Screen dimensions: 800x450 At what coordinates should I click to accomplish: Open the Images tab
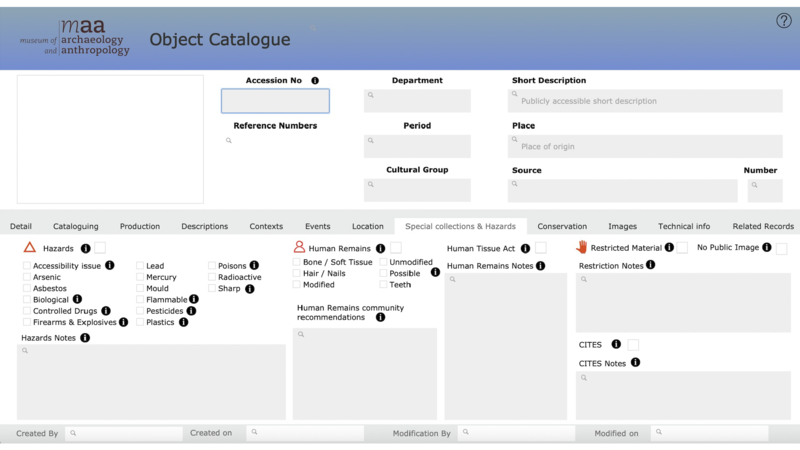click(x=622, y=226)
